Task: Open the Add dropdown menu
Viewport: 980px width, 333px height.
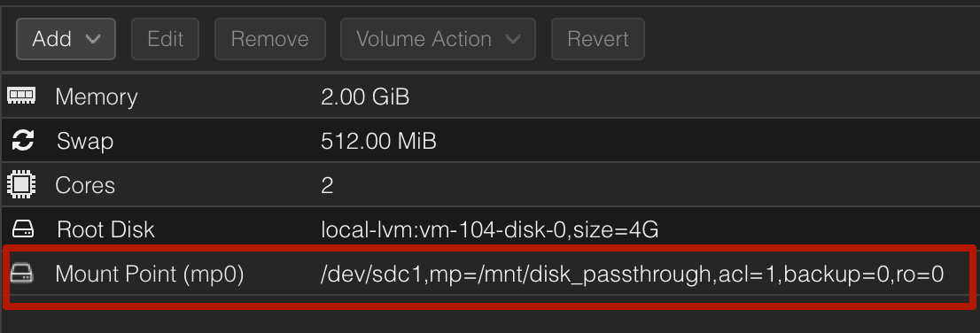Action: click(66, 39)
